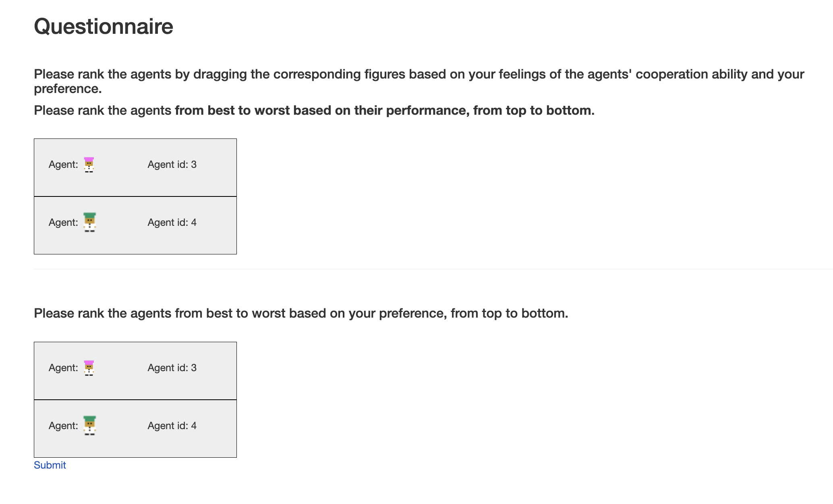Select "Agent id: 4" text in preference list
The image size is (833, 504).
(172, 426)
